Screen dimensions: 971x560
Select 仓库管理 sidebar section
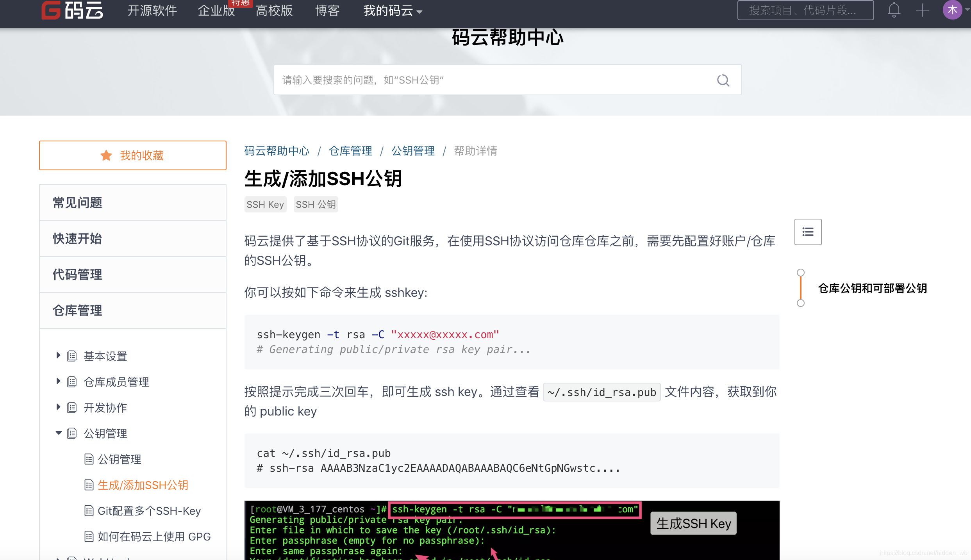133,310
